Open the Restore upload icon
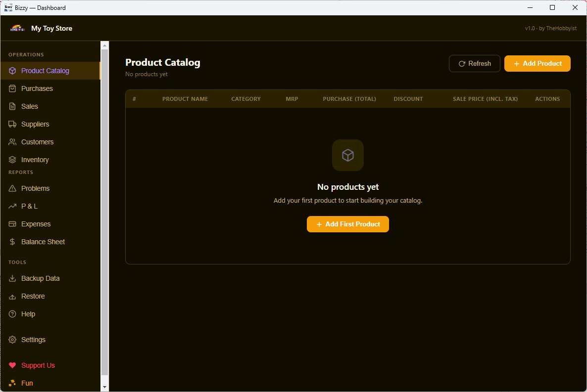This screenshot has height=392, width=587. tap(12, 296)
